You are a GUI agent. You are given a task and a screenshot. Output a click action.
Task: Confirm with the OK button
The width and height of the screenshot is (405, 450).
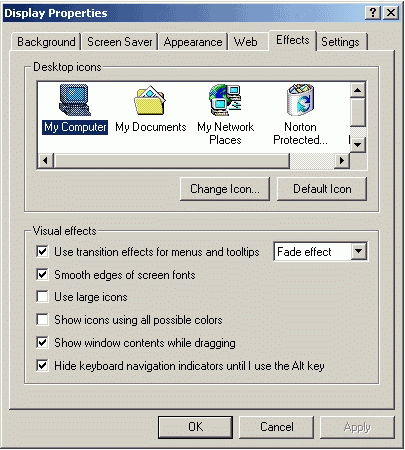click(195, 427)
